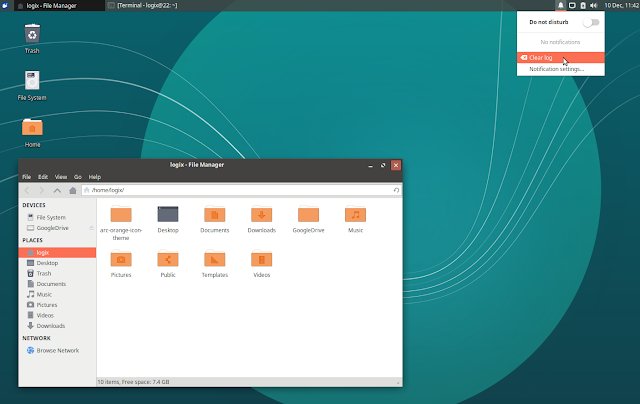Switch to the logix - File Manager taskbar button

pyautogui.click(x=59, y=5)
